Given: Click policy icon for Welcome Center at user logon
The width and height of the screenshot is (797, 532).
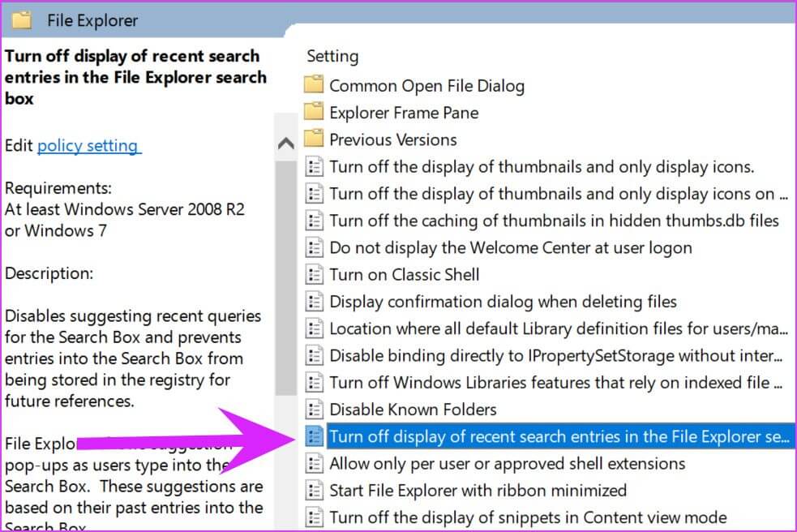Looking at the screenshot, I should 314,247.
